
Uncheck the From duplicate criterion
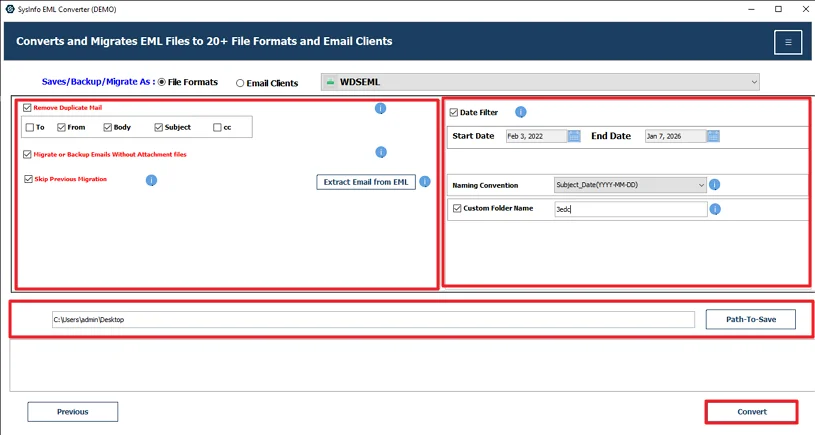(61, 127)
